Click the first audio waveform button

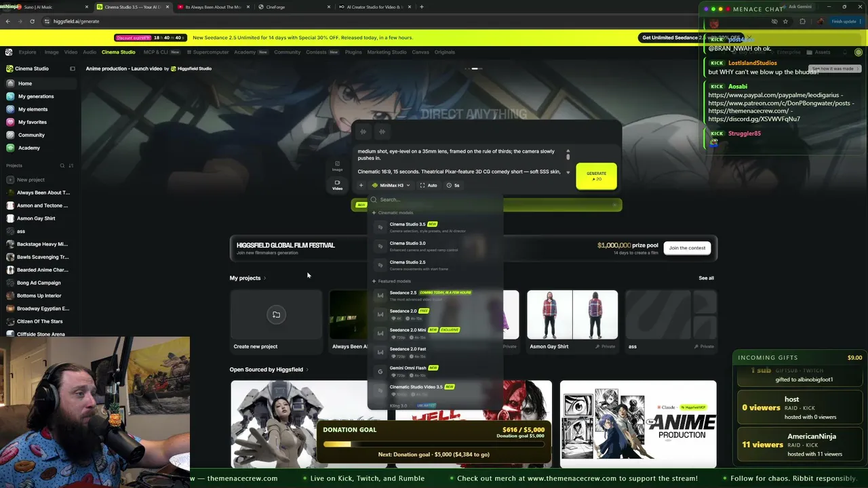[363, 131]
